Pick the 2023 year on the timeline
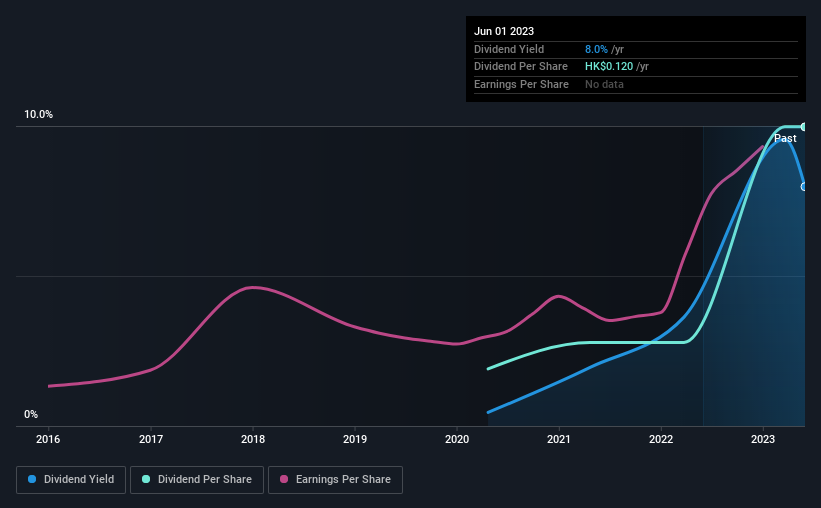The height and width of the screenshot is (508, 821). tap(763, 439)
